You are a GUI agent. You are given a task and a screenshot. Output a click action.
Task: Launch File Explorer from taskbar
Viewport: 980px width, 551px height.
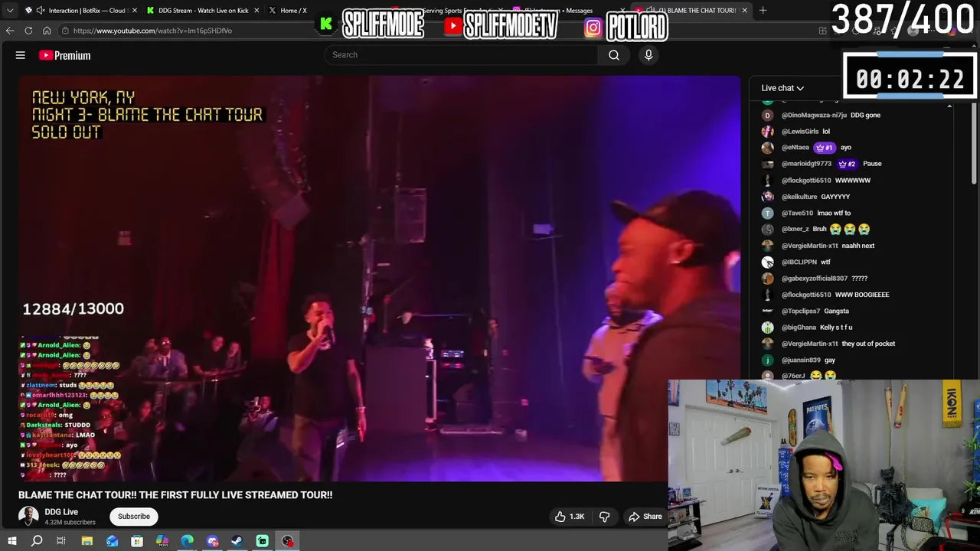point(87,541)
